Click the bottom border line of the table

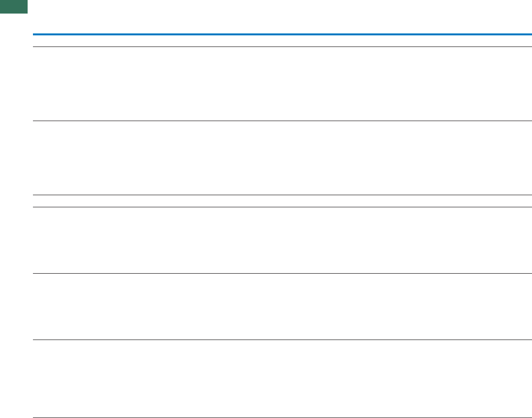[x=282, y=418]
